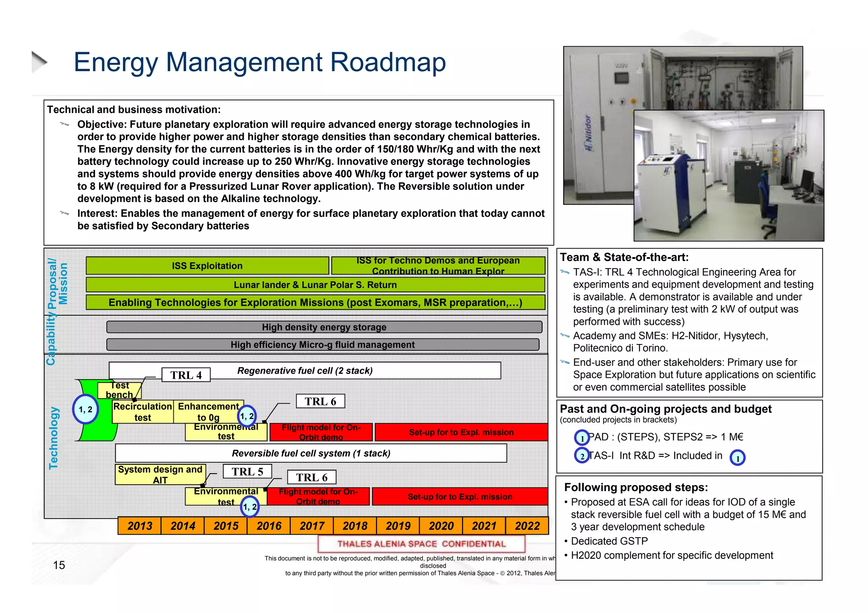Screen dimensions: 868x613
Task: Click the laboratory room photo
Action: coord(729,176)
